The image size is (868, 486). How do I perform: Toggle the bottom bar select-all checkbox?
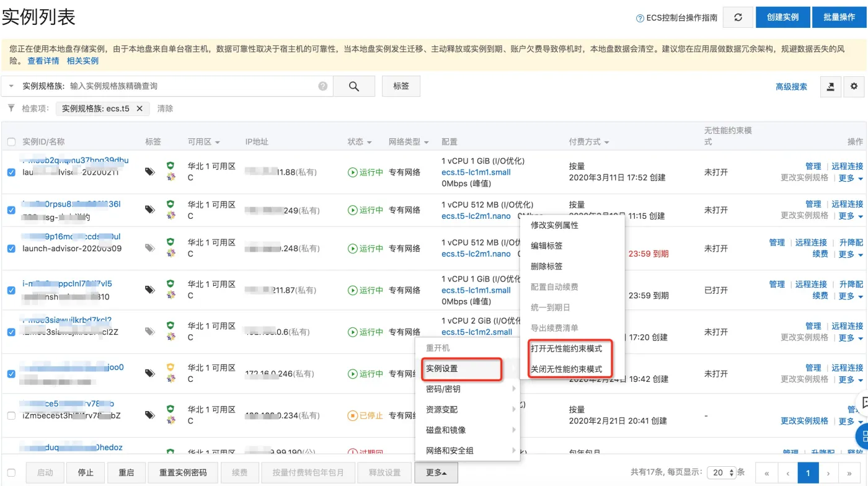11,472
